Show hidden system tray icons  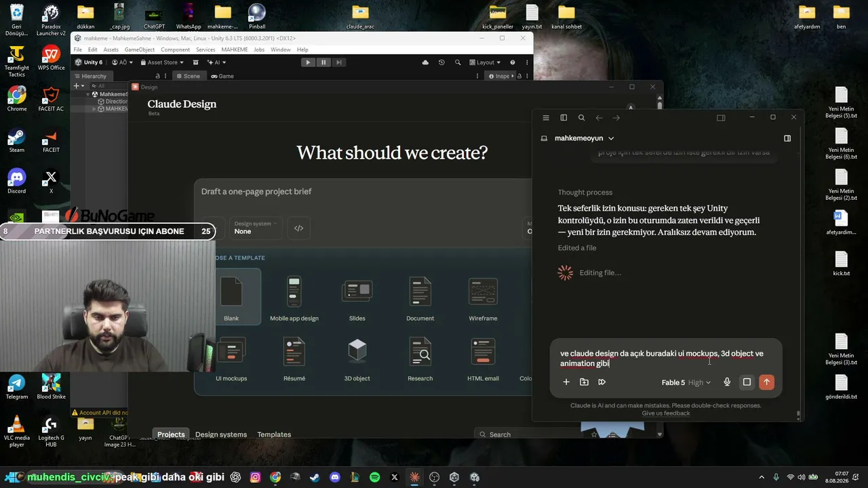click(x=762, y=477)
